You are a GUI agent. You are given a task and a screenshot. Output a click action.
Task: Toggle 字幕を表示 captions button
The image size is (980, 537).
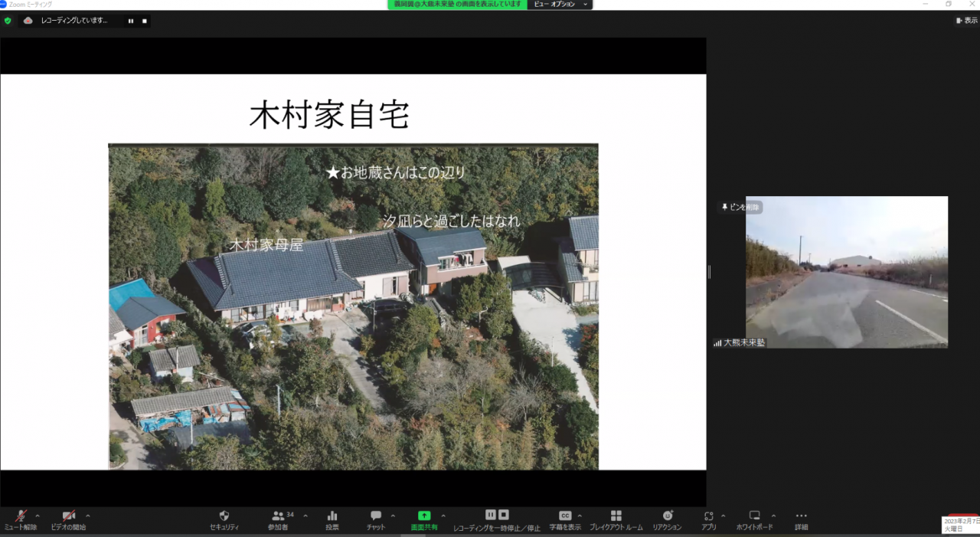565,520
